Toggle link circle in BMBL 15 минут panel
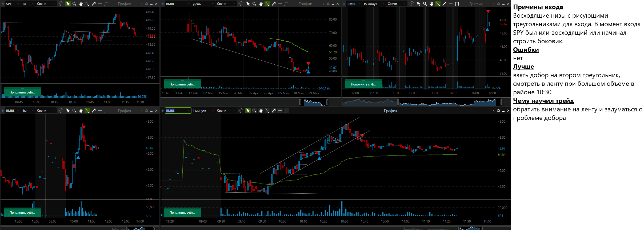The height and width of the screenshot is (230, 644). (x=344, y=4)
